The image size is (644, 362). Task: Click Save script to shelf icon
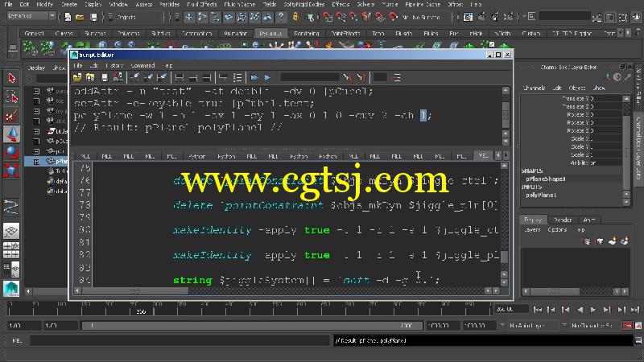pos(118,77)
